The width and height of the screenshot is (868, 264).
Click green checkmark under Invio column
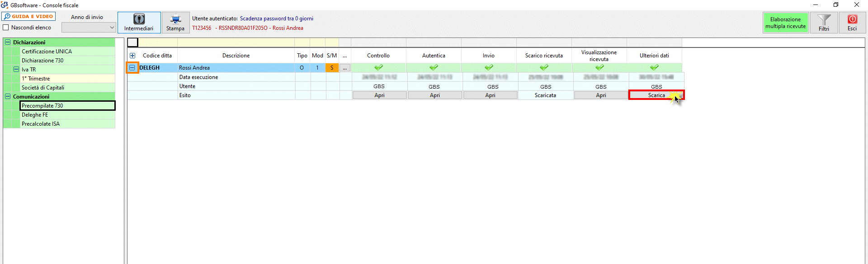pos(489,67)
